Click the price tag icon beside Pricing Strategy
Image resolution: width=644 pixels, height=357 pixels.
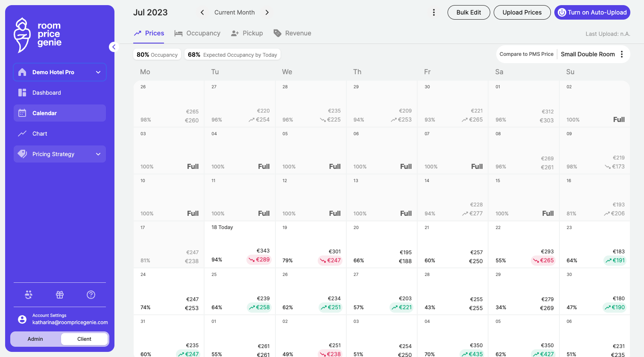[22, 154]
